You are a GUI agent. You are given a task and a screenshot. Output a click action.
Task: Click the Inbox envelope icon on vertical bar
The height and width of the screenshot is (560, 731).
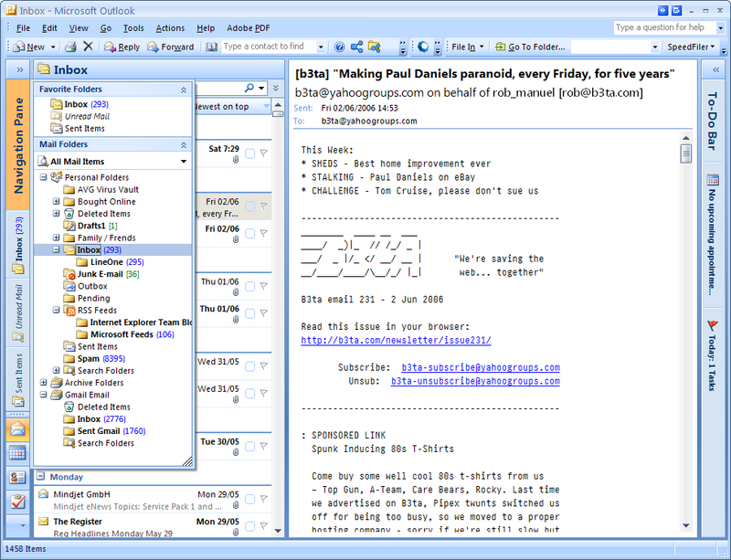18,269
